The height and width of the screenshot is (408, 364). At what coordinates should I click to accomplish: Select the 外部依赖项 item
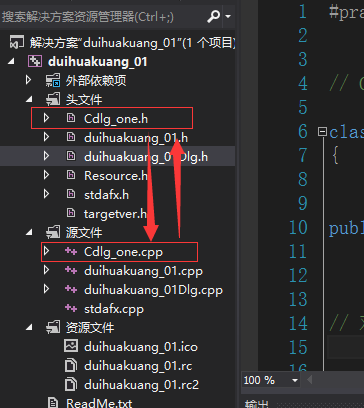[x=96, y=81]
